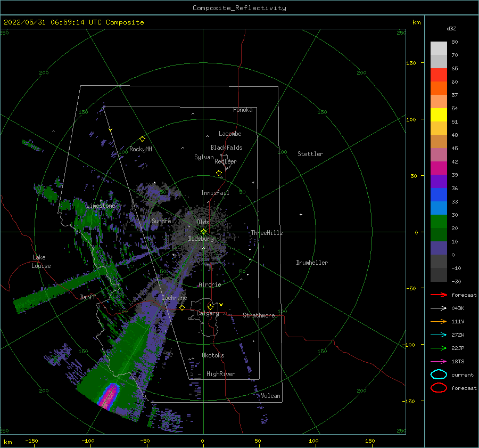This screenshot has height=448, width=479.
Task: Click the Okotoks city label
Action: (213, 355)
